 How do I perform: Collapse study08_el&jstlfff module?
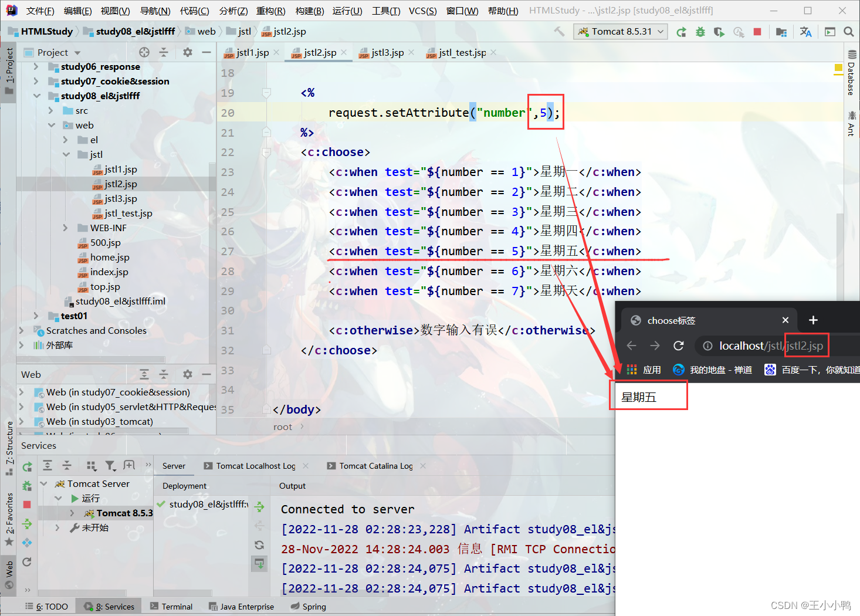(x=36, y=96)
